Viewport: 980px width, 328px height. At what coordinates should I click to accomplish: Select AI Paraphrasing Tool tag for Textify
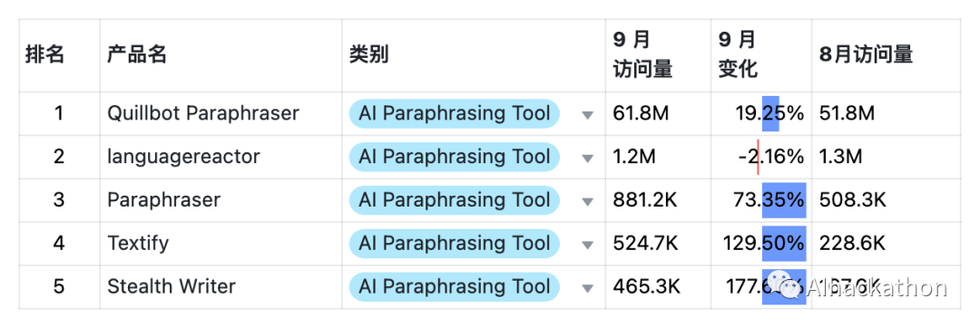coord(455,243)
